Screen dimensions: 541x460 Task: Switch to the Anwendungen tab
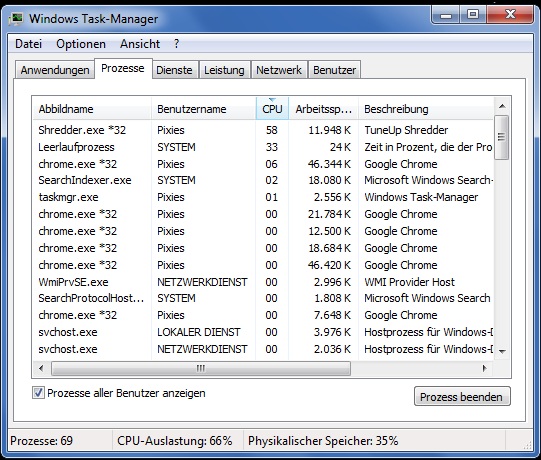click(x=55, y=70)
